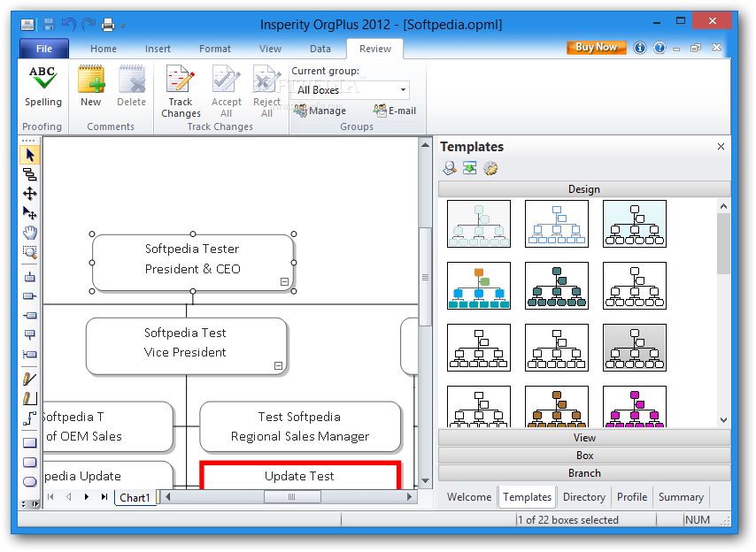756x552 pixels.
Task: Switch to the Summary panel tab
Action: [x=681, y=497]
